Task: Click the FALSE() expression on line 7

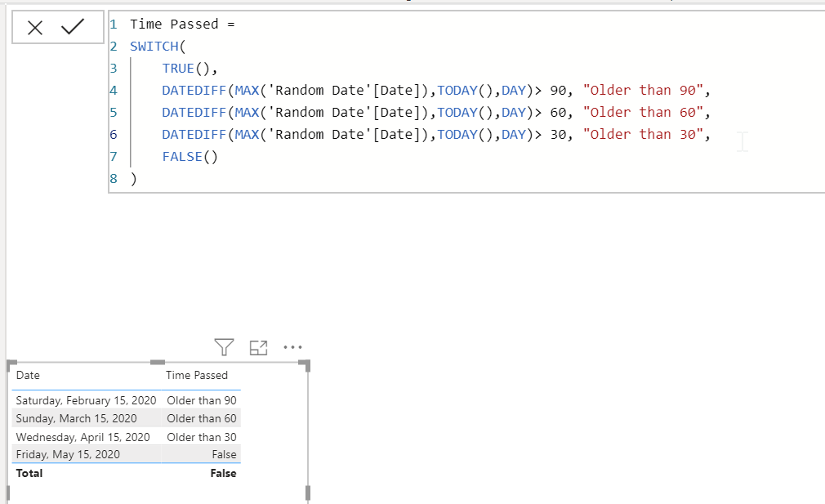Action: [x=190, y=157]
